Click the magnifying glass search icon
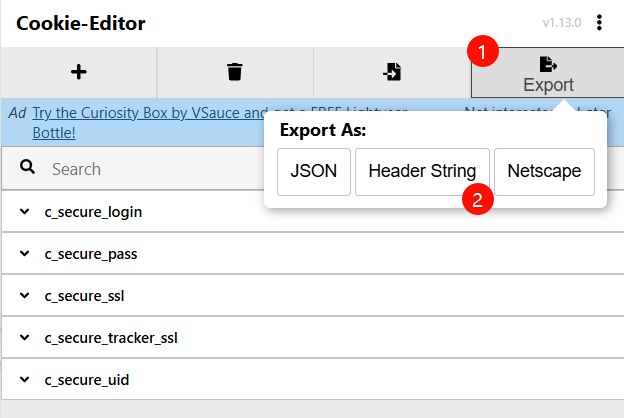 coord(27,168)
